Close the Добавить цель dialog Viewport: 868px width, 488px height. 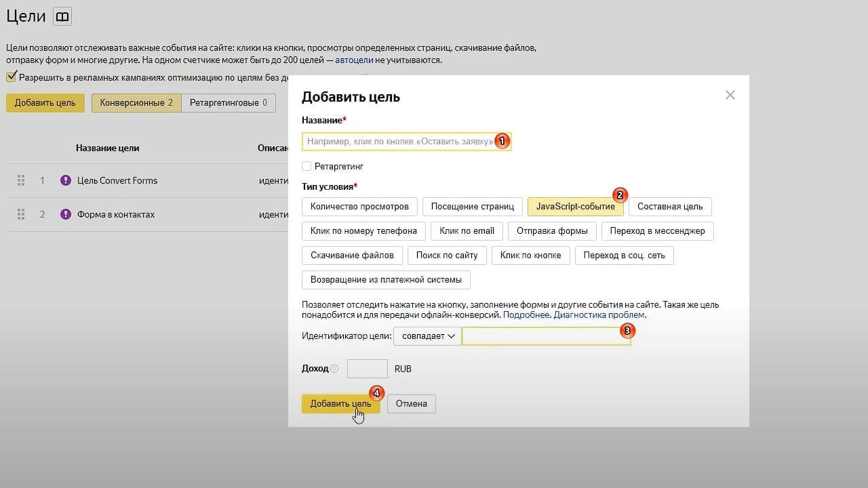730,95
